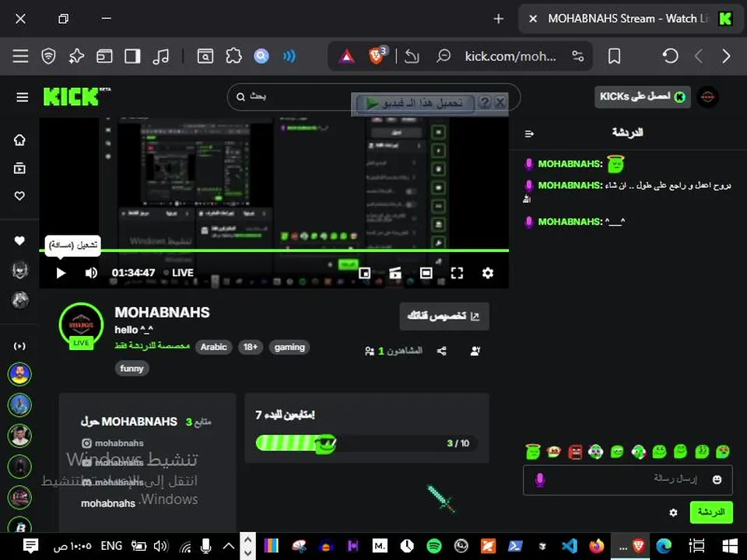Click the LIVE indicator on the player
This screenshot has height=560, width=747.
179,273
